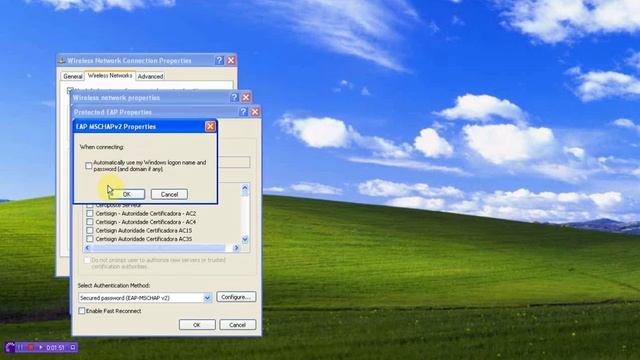Screen dimensions: 640x360
Task: Close the EAP MSCHAPv2 Properties dialog
Action: tap(210, 127)
